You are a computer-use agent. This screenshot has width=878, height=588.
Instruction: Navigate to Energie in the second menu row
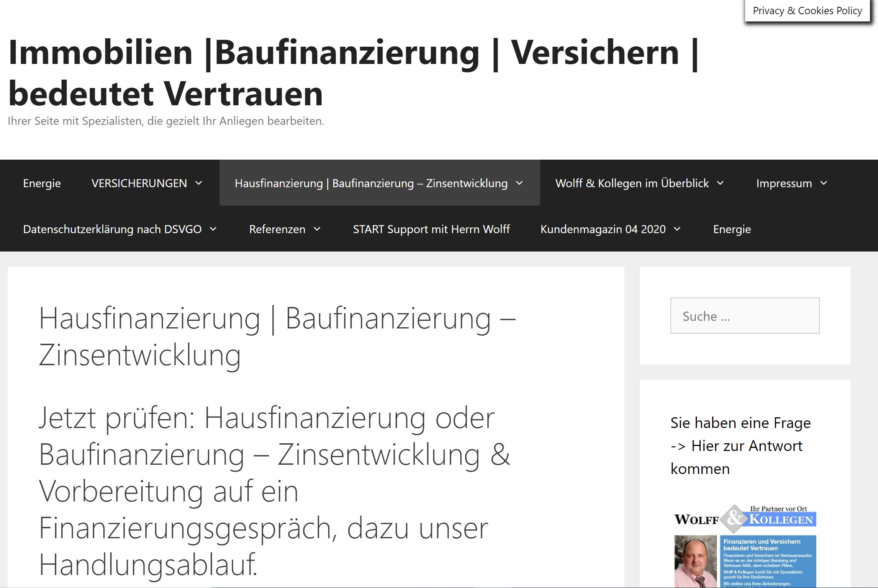(x=731, y=229)
